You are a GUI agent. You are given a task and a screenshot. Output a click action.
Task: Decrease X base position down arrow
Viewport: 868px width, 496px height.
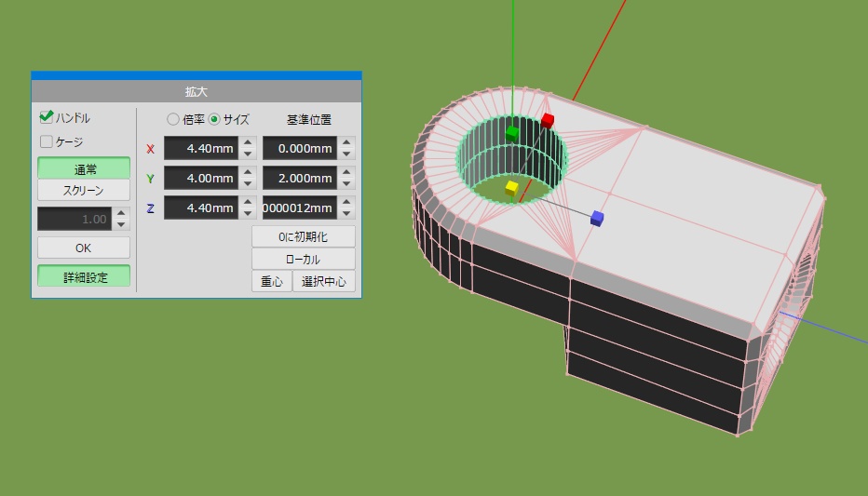(x=346, y=154)
